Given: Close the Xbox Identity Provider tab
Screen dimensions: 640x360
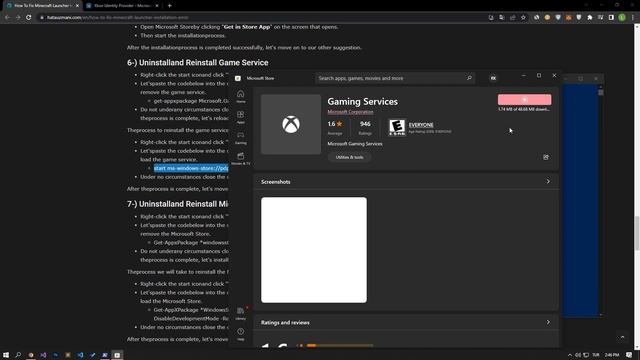Looking at the screenshot, I should (x=157, y=6).
